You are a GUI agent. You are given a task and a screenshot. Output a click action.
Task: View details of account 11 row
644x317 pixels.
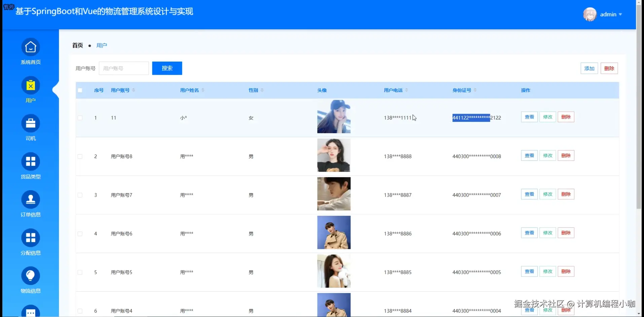tap(530, 117)
